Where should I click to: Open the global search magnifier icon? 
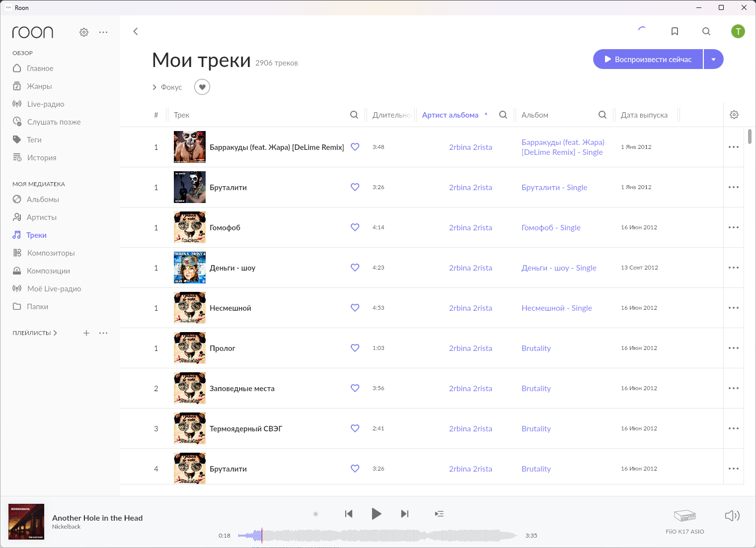[706, 31]
